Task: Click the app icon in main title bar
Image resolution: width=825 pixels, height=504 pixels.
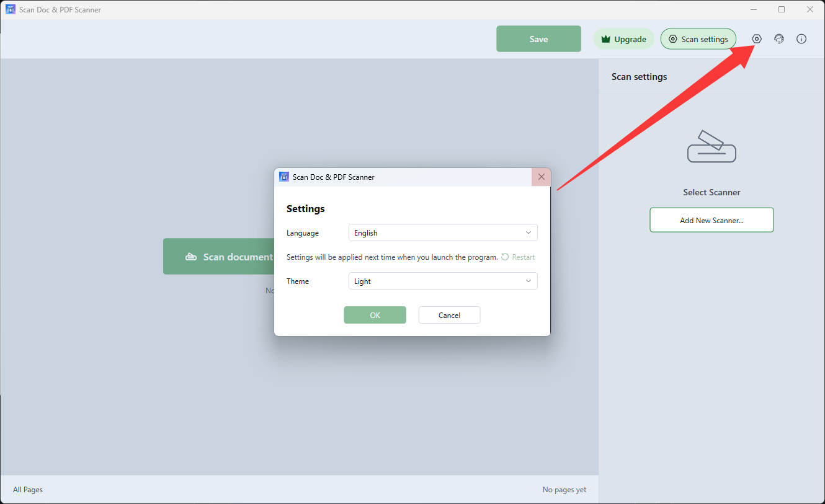Action: coord(11,9)
